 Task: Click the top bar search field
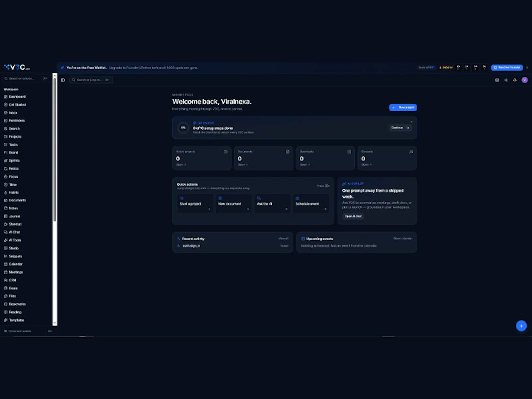(x=91, y=80)
